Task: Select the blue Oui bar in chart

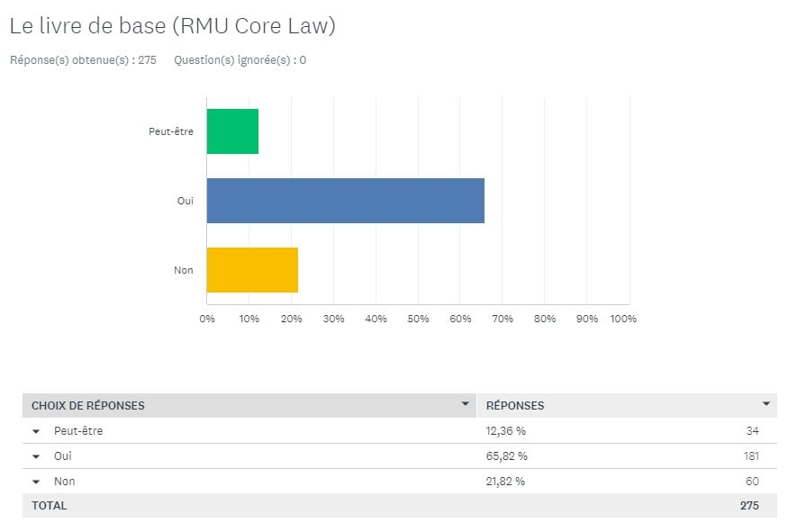Action: (x=345, y=201)
